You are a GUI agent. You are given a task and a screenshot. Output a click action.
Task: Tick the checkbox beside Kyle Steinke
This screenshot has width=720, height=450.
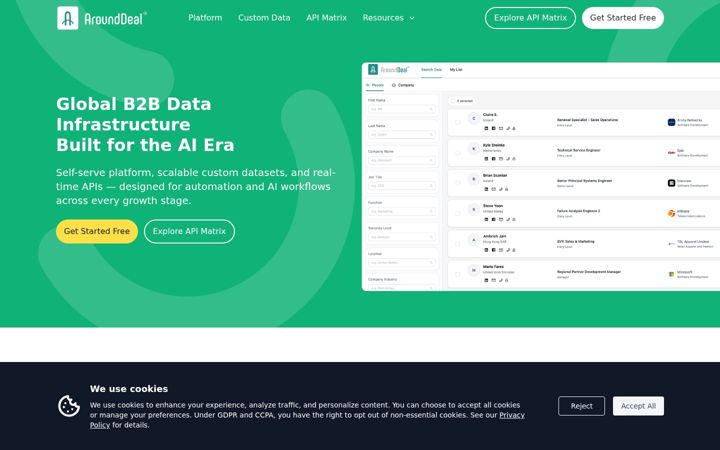coord(457,152)
